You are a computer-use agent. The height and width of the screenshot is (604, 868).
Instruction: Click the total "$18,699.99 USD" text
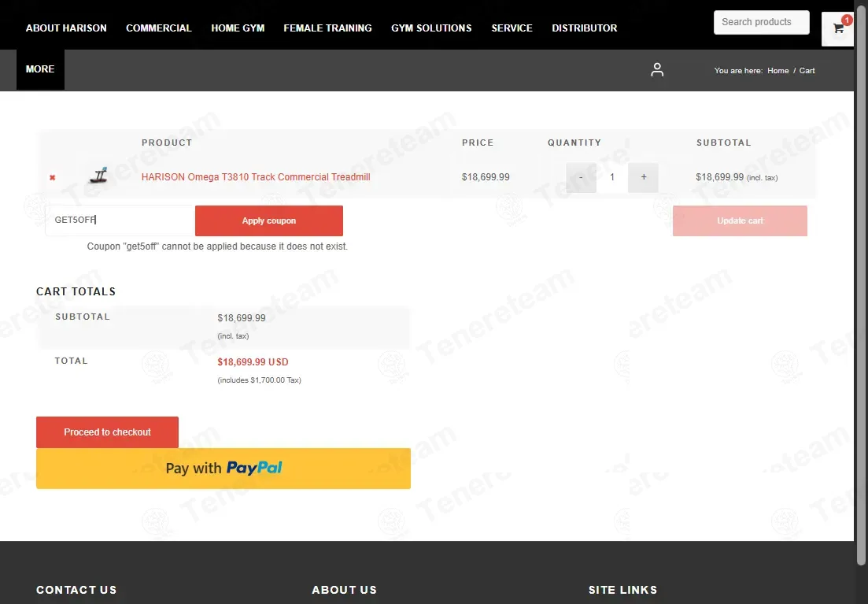(x=253, y=361)
